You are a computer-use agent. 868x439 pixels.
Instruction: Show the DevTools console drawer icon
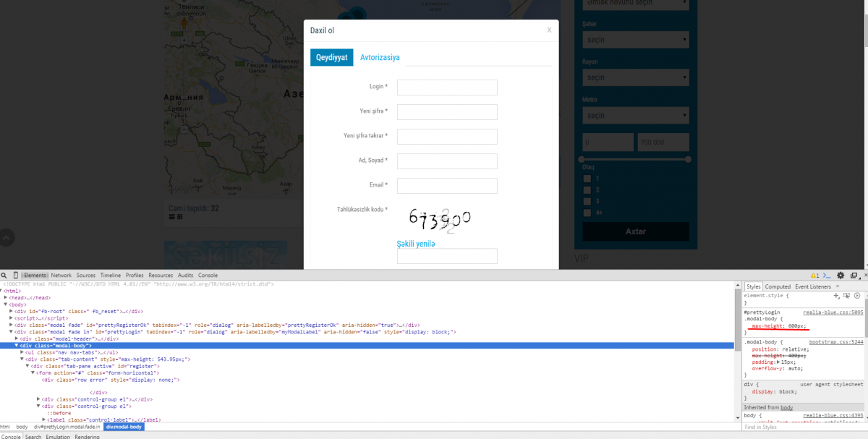click(x=827, y=276)
